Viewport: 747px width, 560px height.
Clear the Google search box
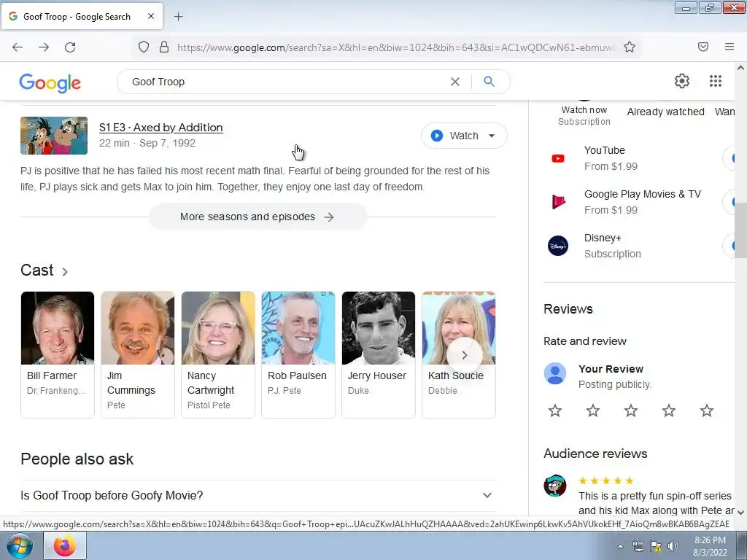[x=455, y=82]
